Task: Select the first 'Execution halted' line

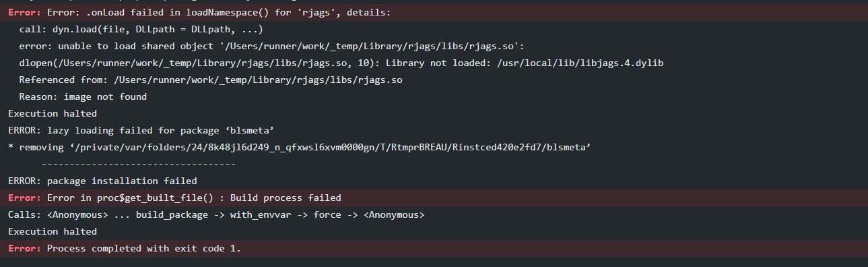Action: 434,114
